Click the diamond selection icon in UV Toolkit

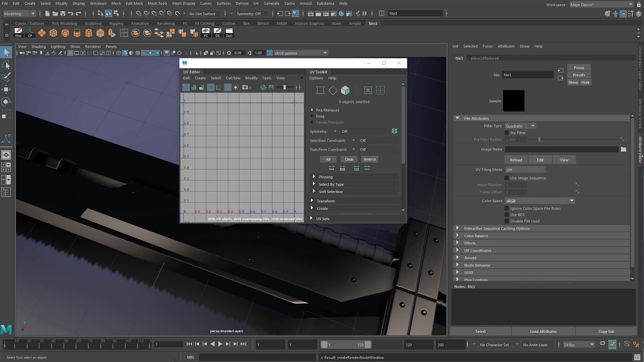pos(333,90)
